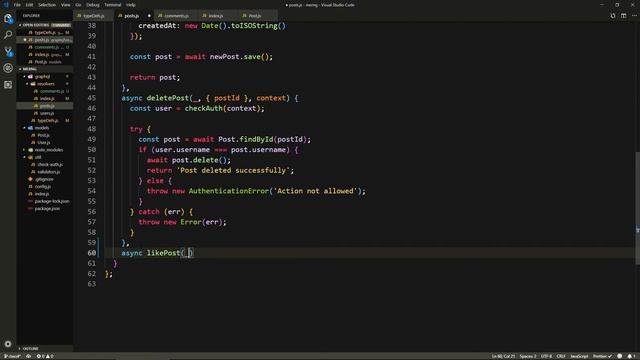Open the Explorer view in activity bar
The width and height of the screenshot is (640, 360).
(8, 18)
